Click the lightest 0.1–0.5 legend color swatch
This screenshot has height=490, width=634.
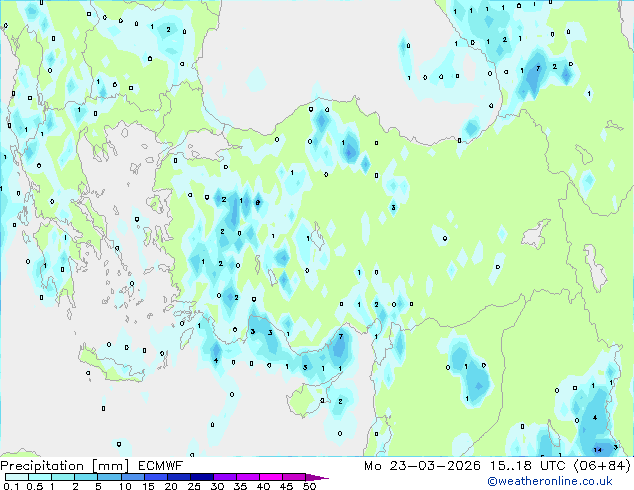click(17, 477)
